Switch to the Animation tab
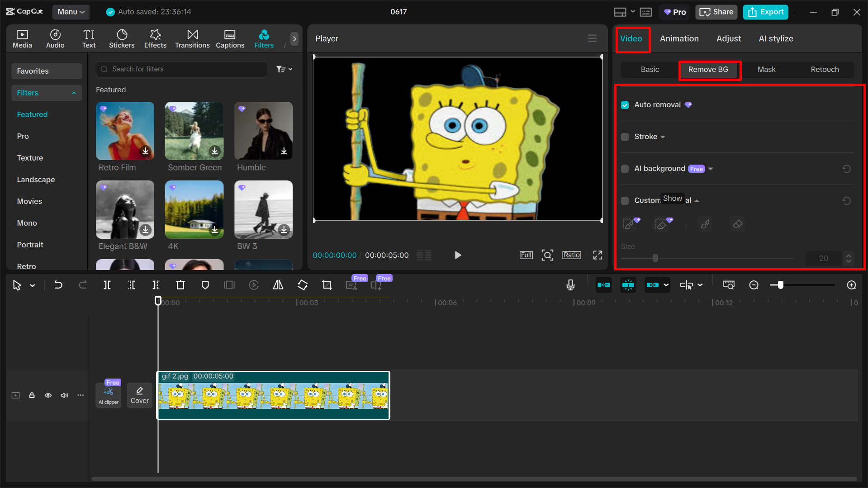This screenshot has width=868, height=488. [679, 38]
